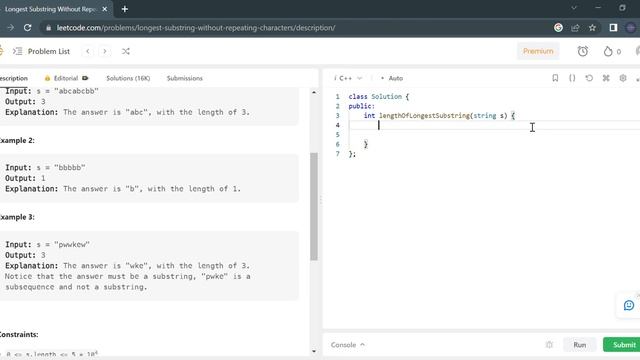The height and width of the screenshot is (360, 640).
Task: Select the input text "pwwkew"
Action: click(72, 244)
